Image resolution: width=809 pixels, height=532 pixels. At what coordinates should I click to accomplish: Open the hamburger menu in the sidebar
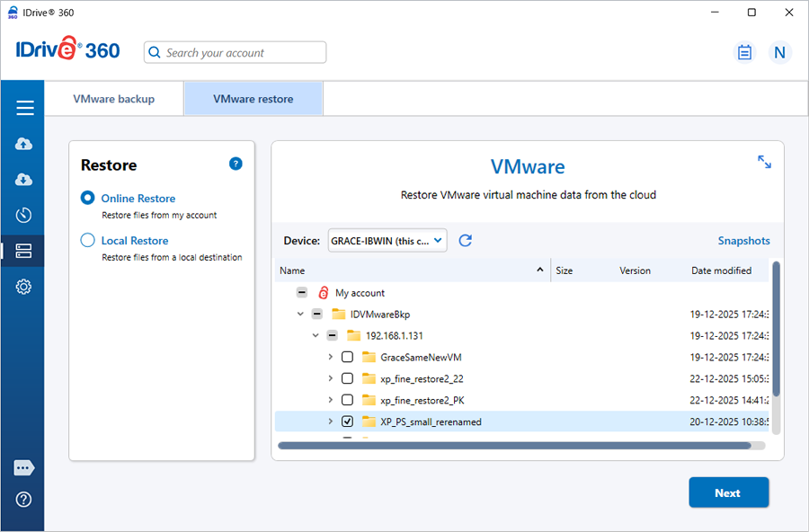[x=25, y=108]
